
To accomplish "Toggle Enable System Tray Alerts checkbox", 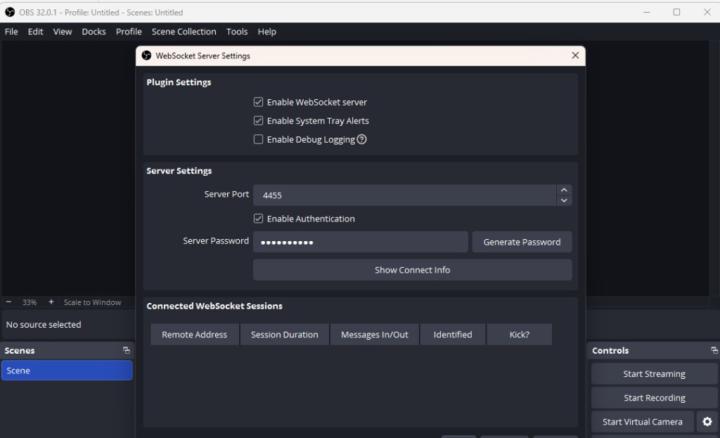I will point(259,121).
